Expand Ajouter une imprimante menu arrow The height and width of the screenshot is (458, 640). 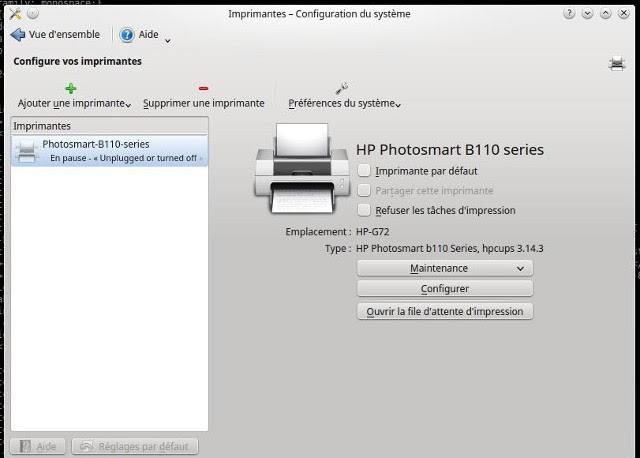point(128,105)
